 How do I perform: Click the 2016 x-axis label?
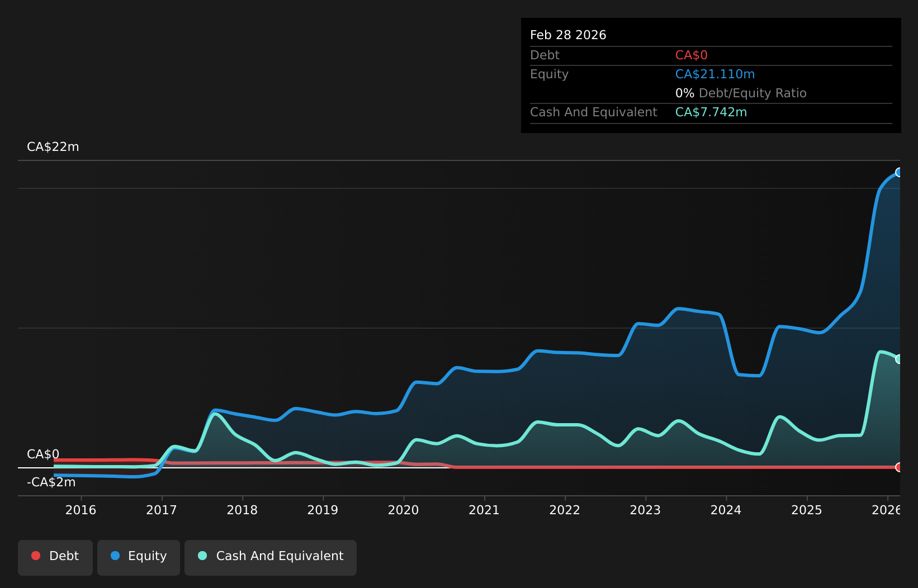pyautogui.click(x=81, y=510)
